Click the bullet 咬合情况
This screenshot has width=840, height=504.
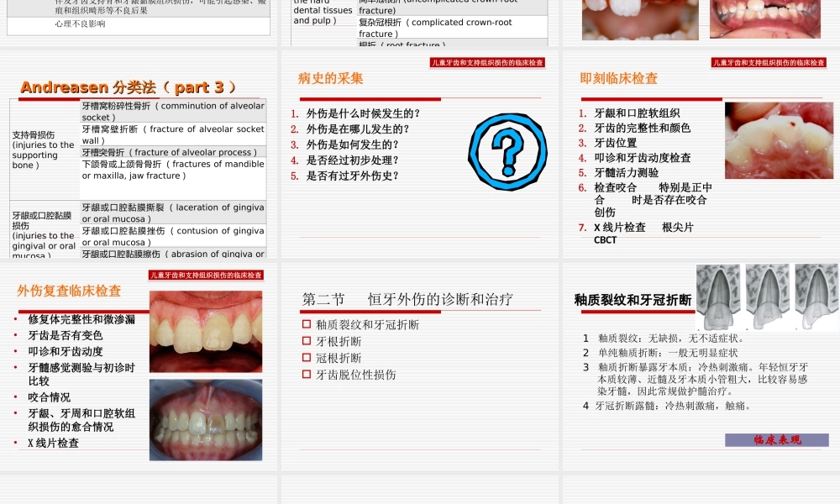[x=50, y=397]
